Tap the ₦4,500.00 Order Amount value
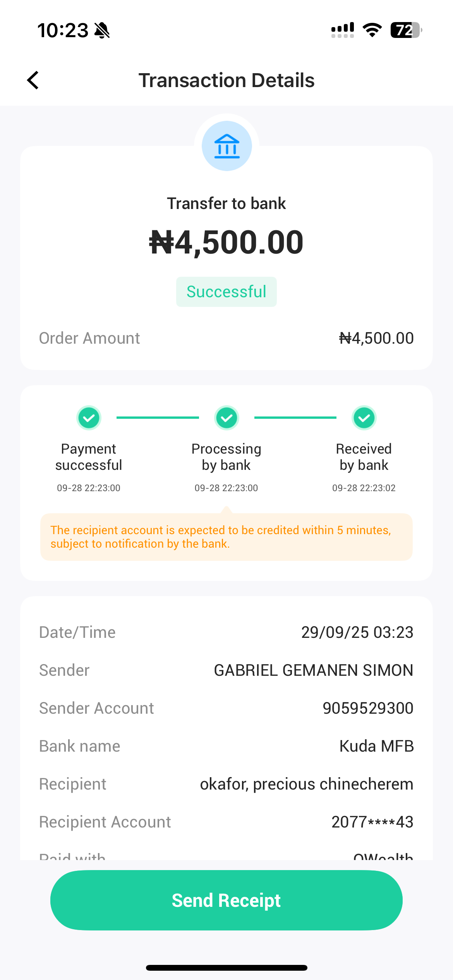Image resolution: width=453 pixels, height=980 pixels. click(376, 338)
